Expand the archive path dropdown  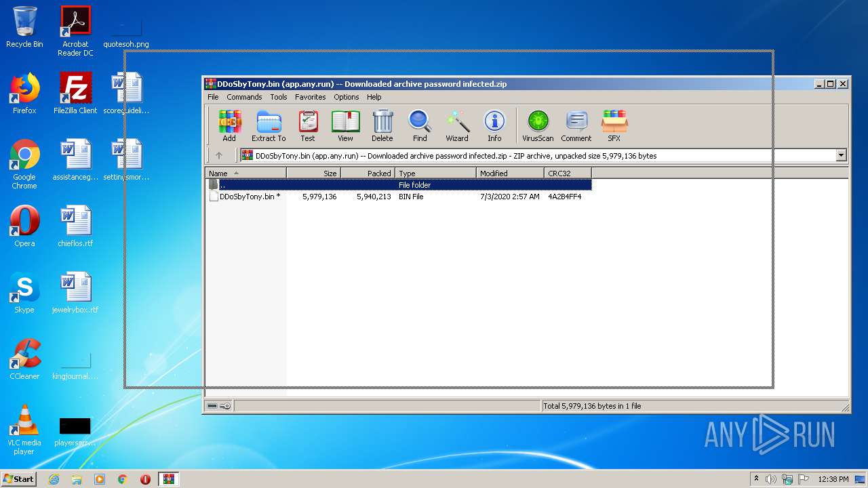pyautogui.click(x=841, y=155)
